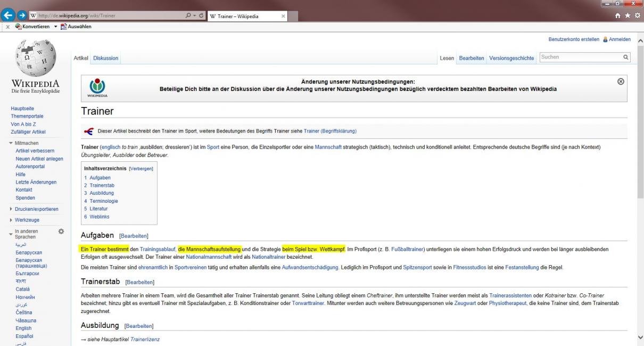This screenshot has width=644, height=346.
Task: Click the Wikimedia logo in the banner
Action: [96, 88]
